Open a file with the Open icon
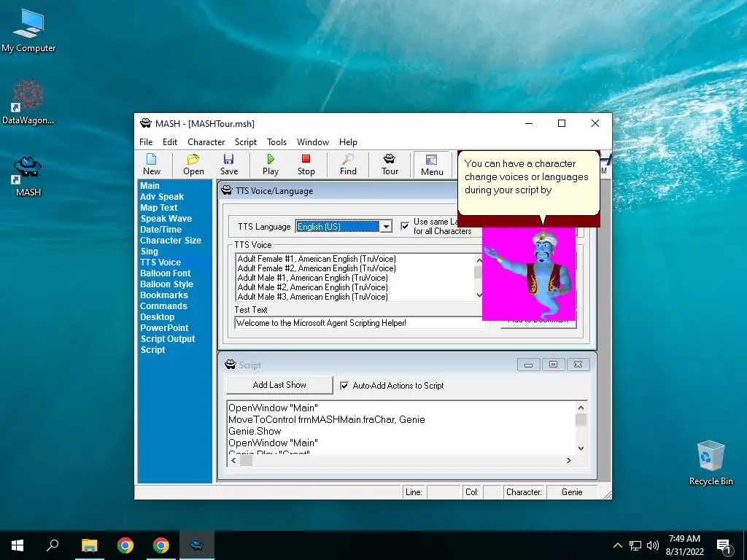 tap(193, 164)
